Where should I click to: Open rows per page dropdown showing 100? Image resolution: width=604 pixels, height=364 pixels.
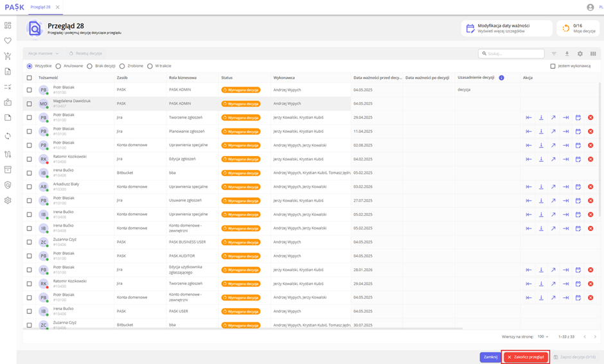coord(543,336)
